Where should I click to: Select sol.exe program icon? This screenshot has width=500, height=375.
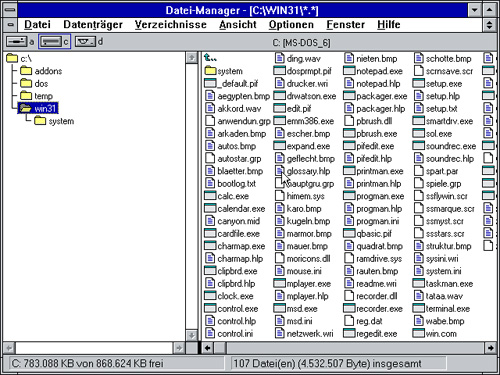point(419,134)
